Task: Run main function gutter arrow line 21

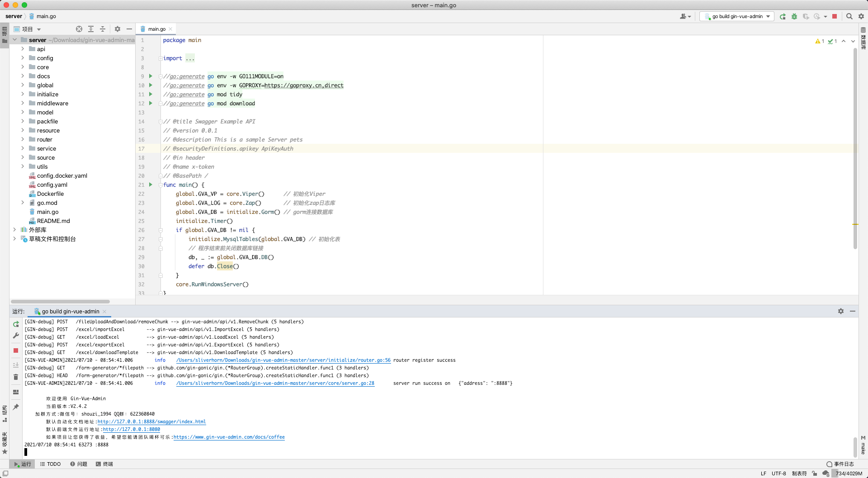Action: (151, 185)
